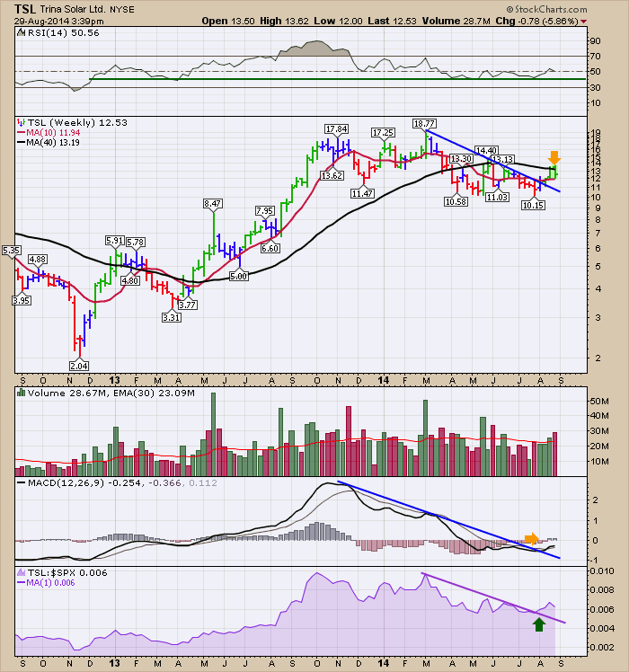Viewport: 629px width, 672px height.
Task: Click the 3.77 price label
Action: pyautogui.click(x=188, y=305)
